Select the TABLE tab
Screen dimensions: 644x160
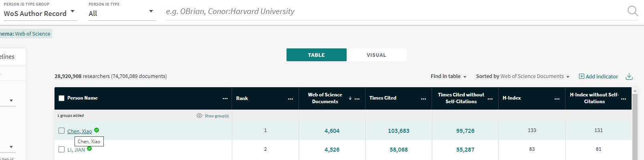[316, 55]
